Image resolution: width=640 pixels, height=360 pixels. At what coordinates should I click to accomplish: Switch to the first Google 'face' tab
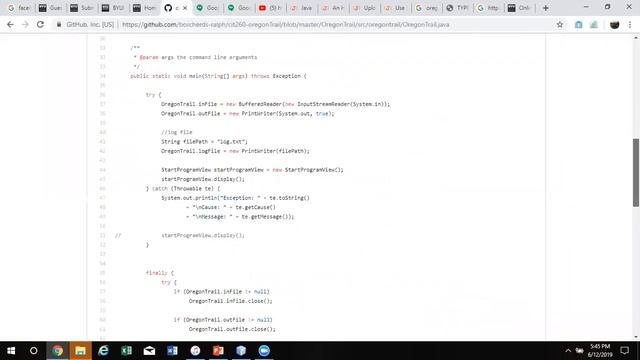coord(19,8)
